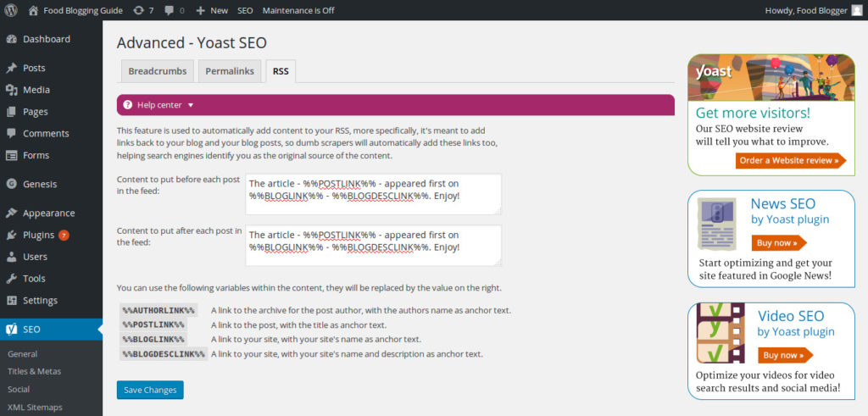Viewport: 868px width, 416px height.
Task: Open the General SEO submenu item
Action: click(23, 354)
